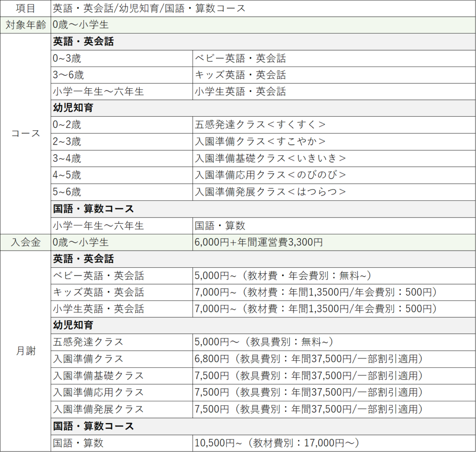The height and width of the screenshot is (452, 476).
Task: Click the 月謝 row label cell
Action: click(x=26, y=351)
